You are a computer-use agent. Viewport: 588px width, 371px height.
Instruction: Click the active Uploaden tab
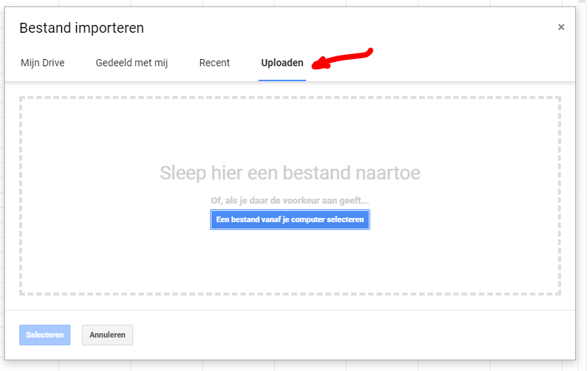[x=282, y=63]
